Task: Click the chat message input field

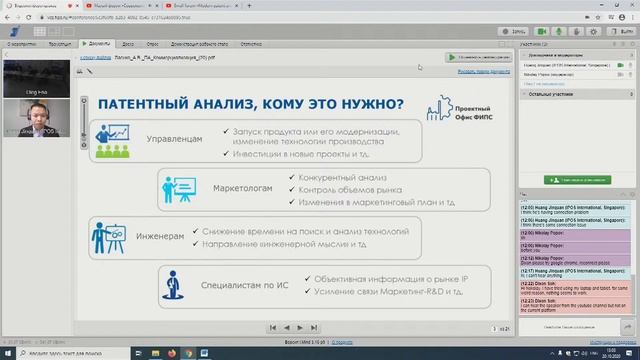Action: (x=569, y=327)
